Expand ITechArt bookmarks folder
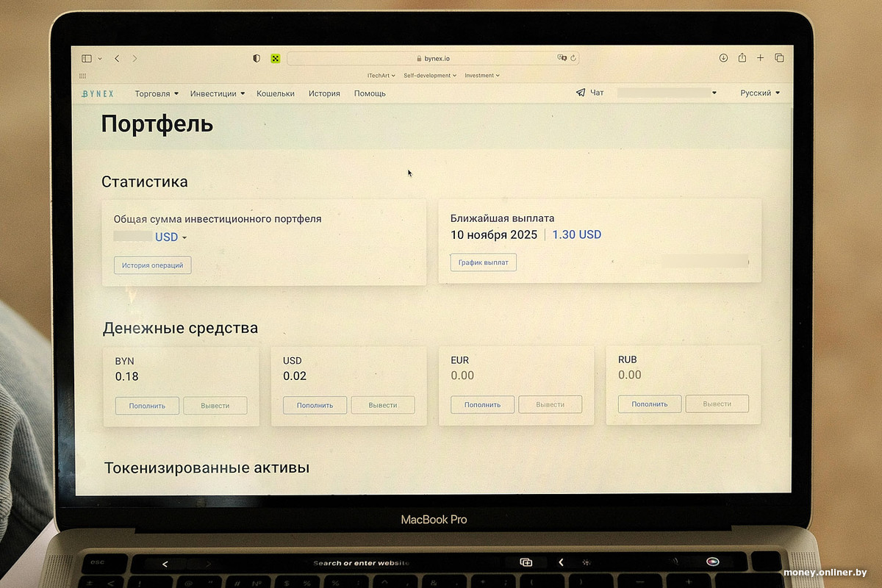This screenshot has width=882, height=588. 381,75
